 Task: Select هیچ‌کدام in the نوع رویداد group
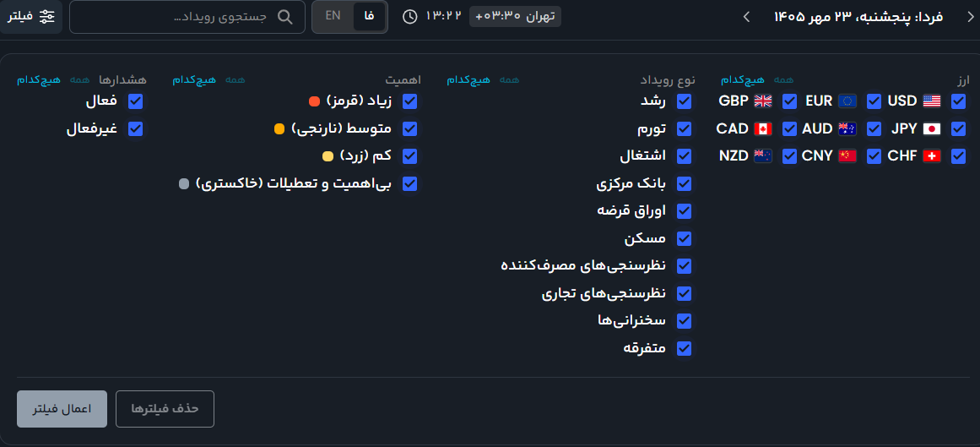point(468,80)
